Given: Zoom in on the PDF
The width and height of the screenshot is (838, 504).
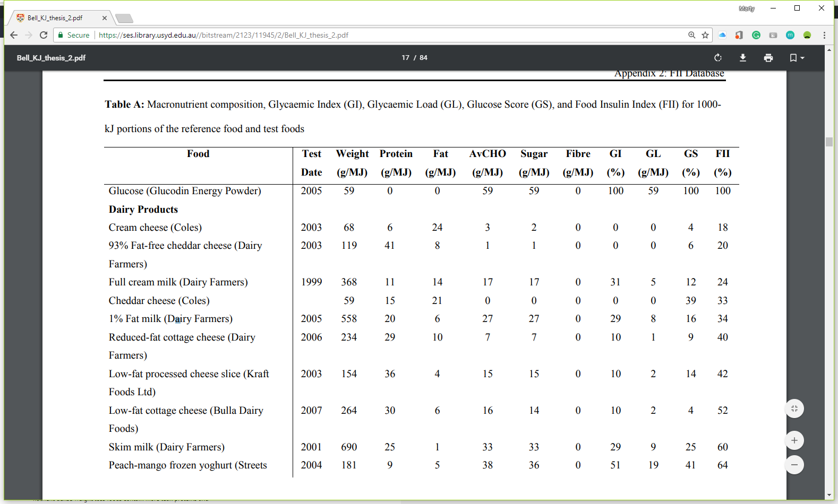Looking at the screenshot, I should point(794,440).
